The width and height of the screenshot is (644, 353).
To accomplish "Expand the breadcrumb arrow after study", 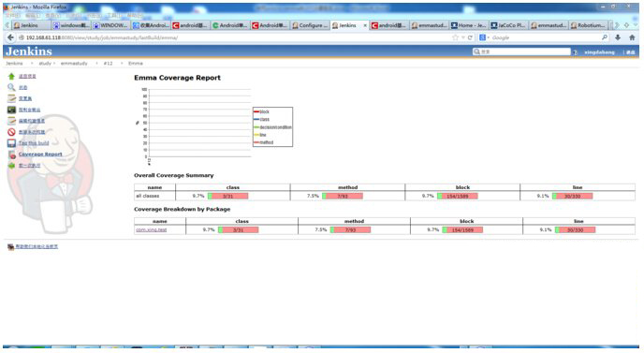I will (x=54, y=64).
